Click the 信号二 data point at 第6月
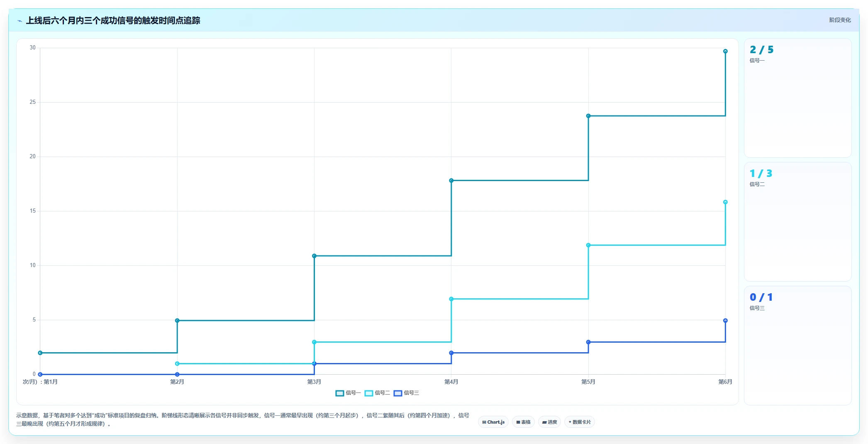Screen dimensions: 868x444 click(x=725, y=202)
